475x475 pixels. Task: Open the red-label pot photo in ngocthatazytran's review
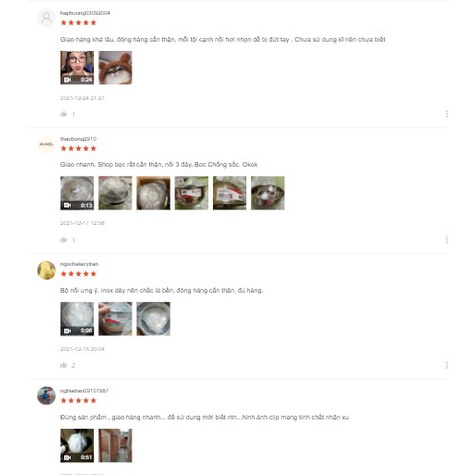tap(115, 319)
